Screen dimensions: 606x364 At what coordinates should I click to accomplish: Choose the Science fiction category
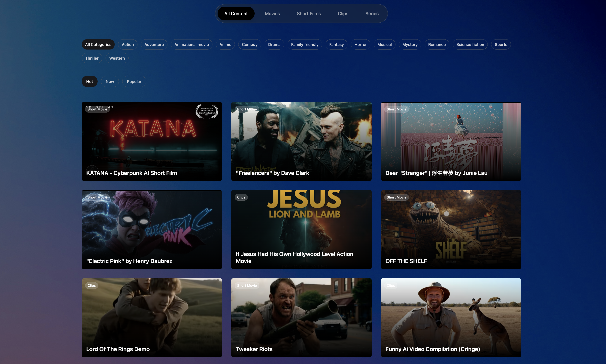click(x=470, y=44)
